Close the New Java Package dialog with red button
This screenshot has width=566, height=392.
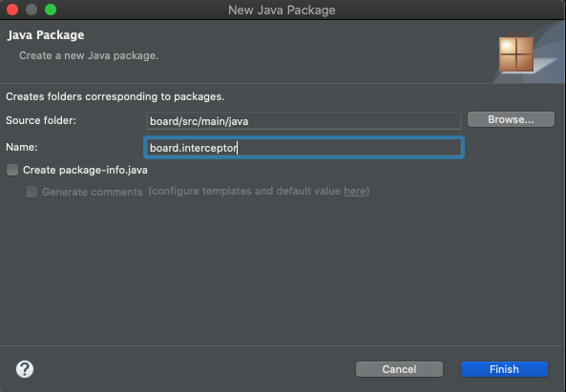12,10
